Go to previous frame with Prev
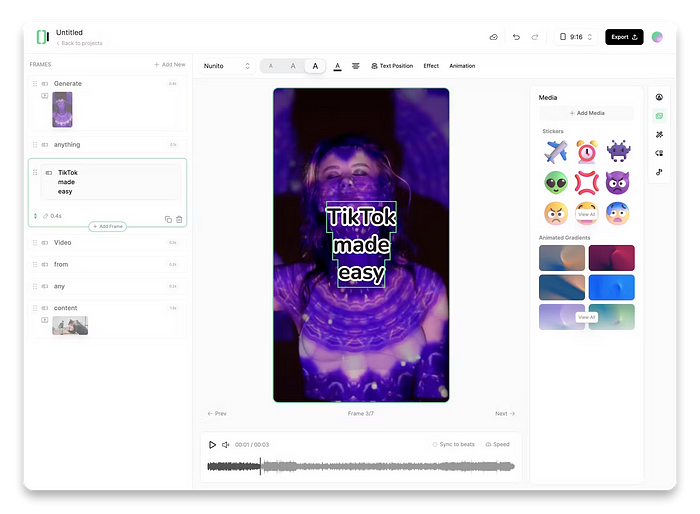The height and width of the screenshot is (514, 700). point(217,414)
